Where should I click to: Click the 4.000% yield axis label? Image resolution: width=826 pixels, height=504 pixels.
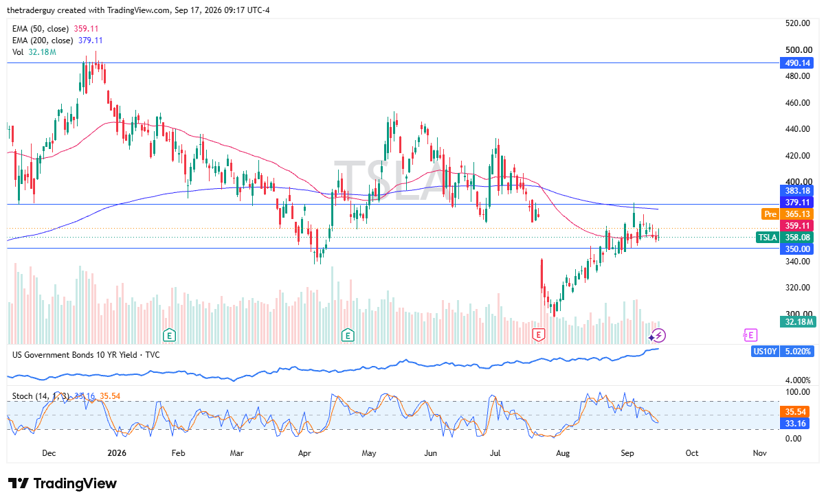(798, 380)
